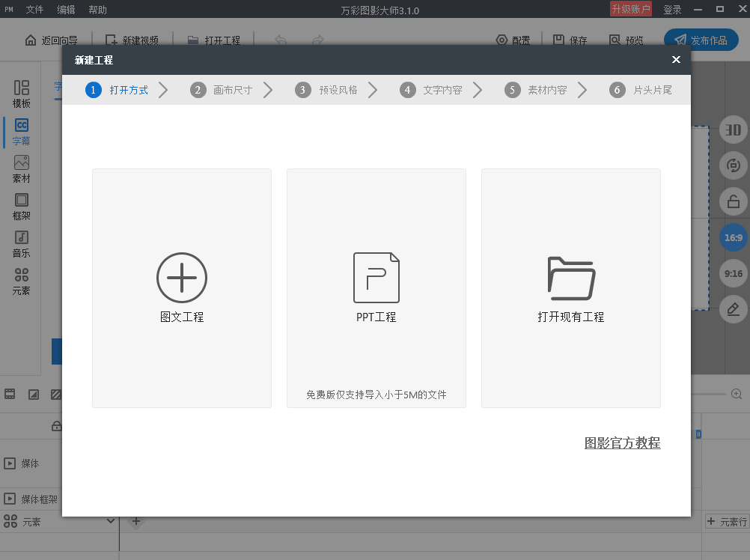This screenshot has width=750, height=560.
Task: Open the 音乐 music sidebar panel
Action: click(x=22, y=244)
